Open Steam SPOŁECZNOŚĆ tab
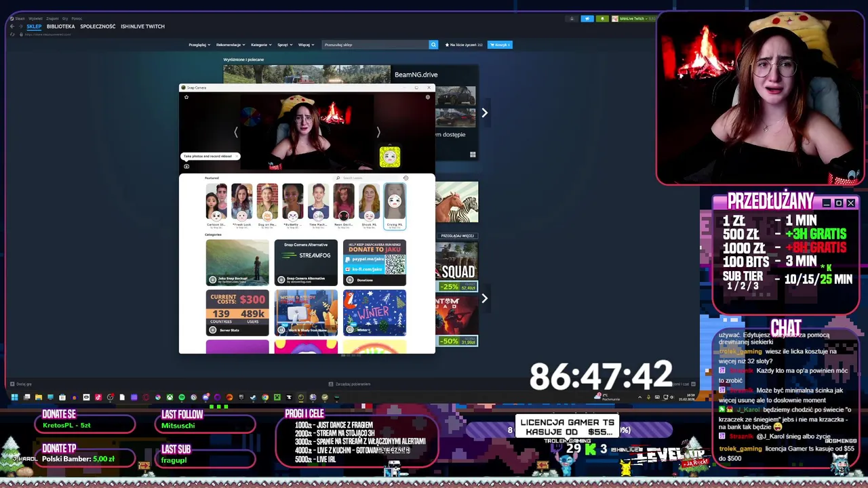 coord(98,26)
